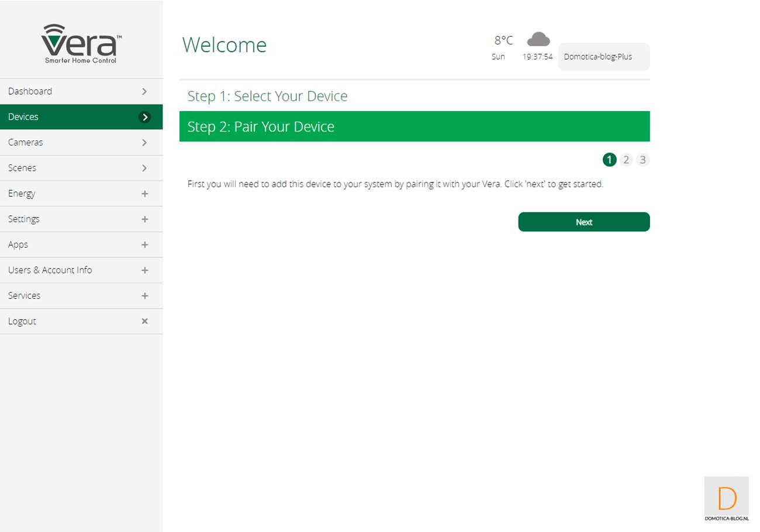Click the Logout X icon

[x=145, y=321]
